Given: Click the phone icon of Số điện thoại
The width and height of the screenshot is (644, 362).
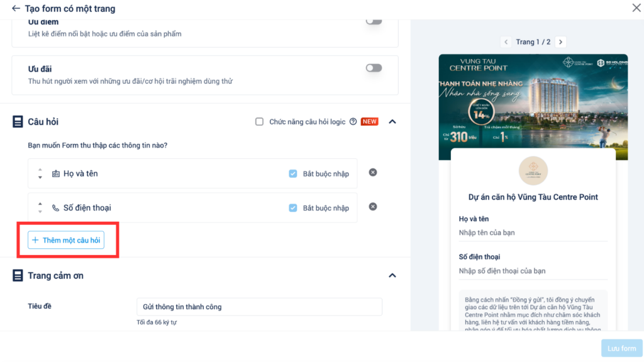Looking at the screenshot, I should tap(55, 207).
